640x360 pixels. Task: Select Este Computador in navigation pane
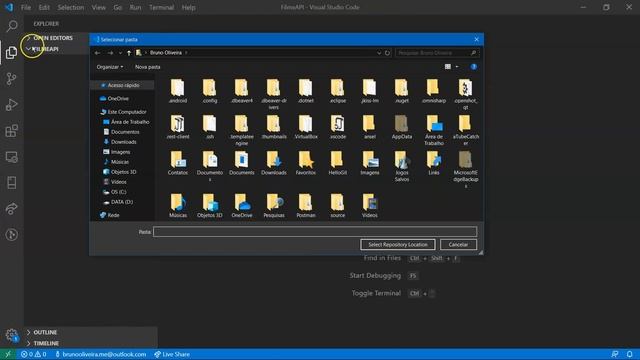(123, 112)
